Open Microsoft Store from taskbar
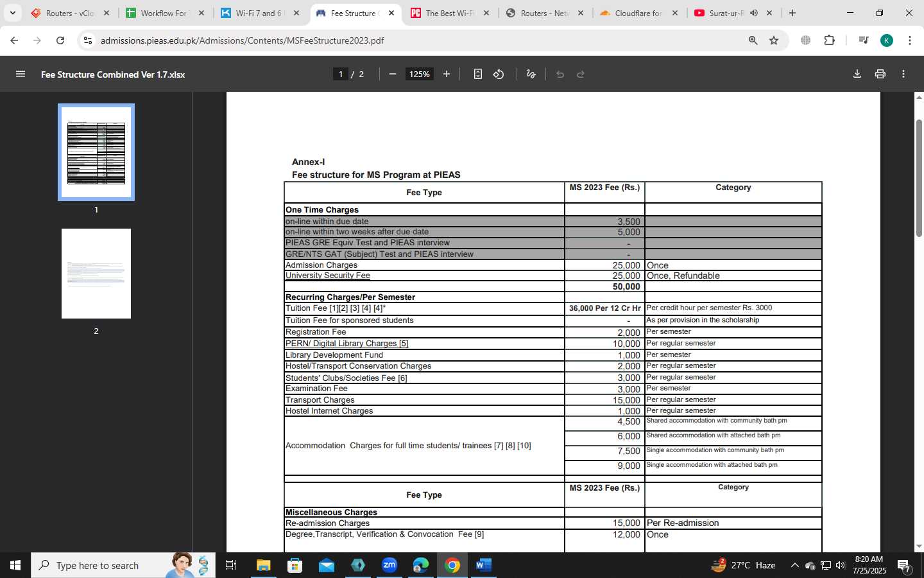 click(x=295, y=565)
